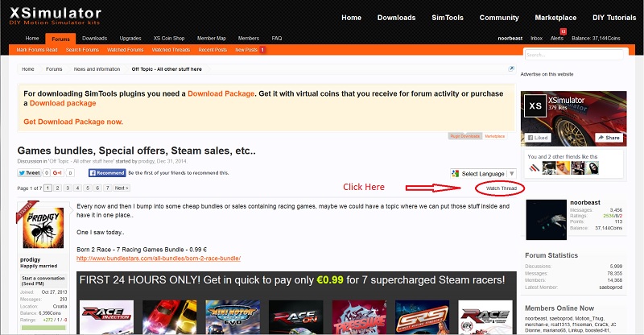644x335 pixels.
Task: Open the Downloads top menu
Action: click(x=396, y=18)
